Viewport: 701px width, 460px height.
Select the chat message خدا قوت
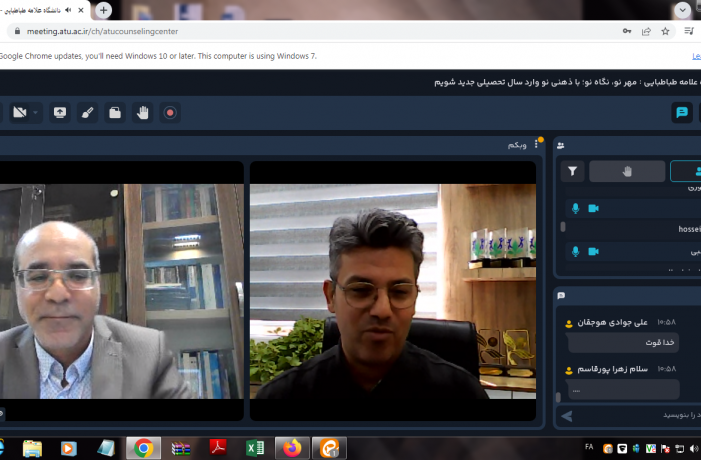[623, 342]
